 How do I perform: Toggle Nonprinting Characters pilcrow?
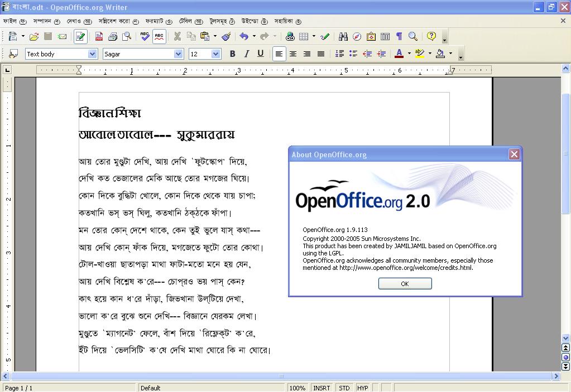[399, 36]
